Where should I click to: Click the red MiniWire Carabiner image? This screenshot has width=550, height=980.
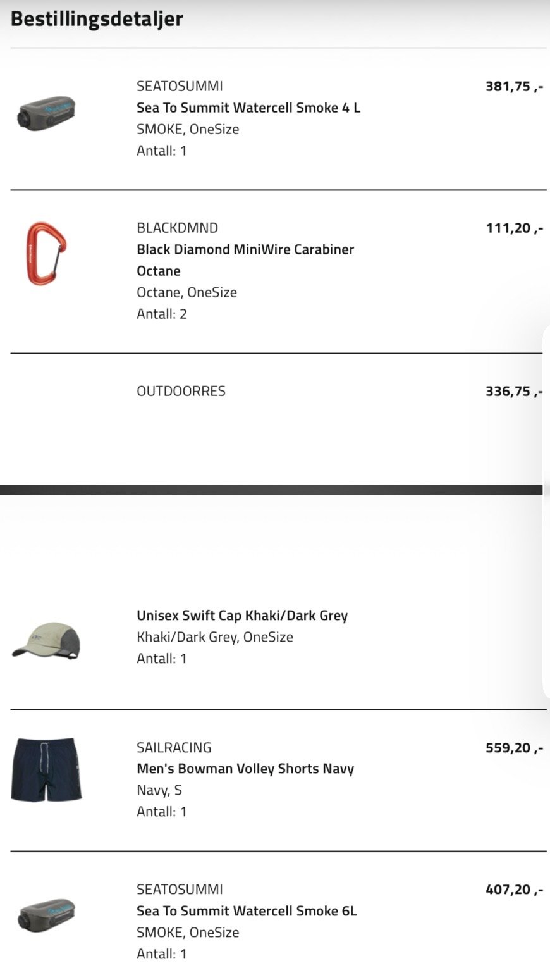pyautogui.click(x=46, y=252)
